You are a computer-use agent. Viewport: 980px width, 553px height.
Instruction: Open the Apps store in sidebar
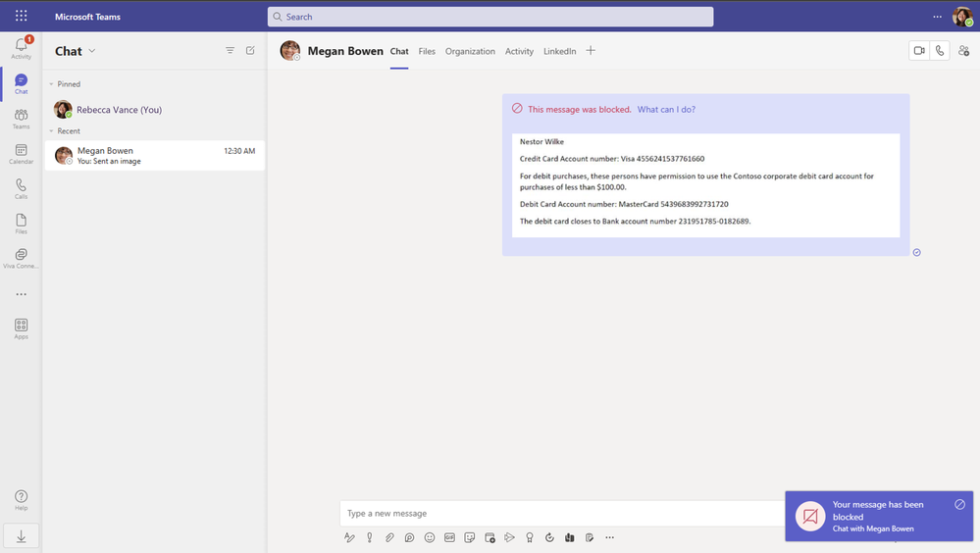tap(22, 328)
